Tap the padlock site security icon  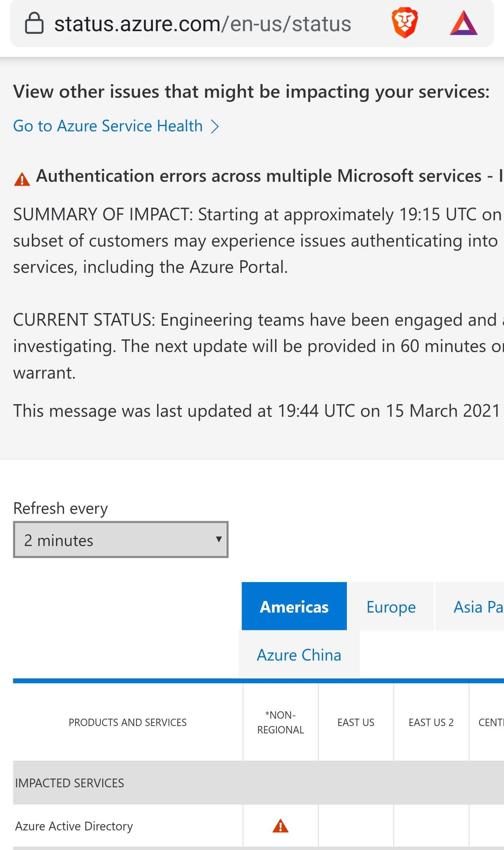click(34, 23)
